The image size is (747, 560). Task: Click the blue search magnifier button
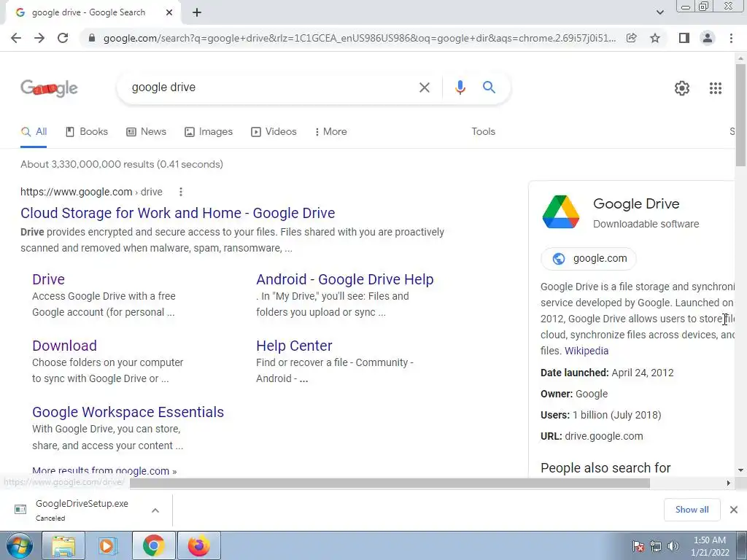point(489,87)
